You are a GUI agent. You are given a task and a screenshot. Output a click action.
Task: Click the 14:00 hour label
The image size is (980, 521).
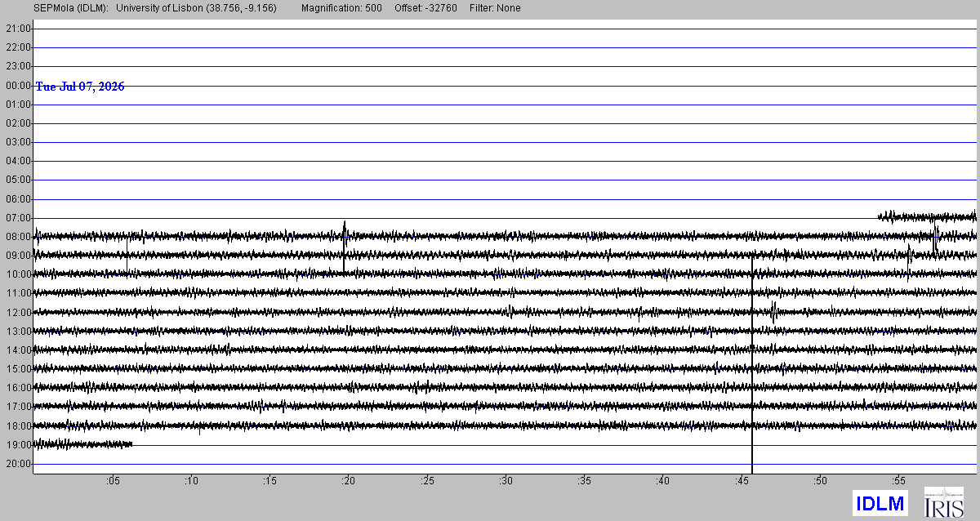[18, 350]
